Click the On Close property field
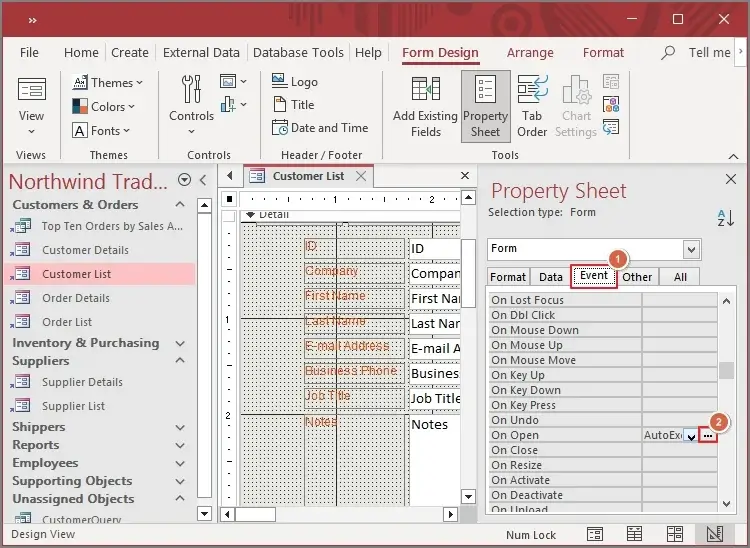 [678, 451]
